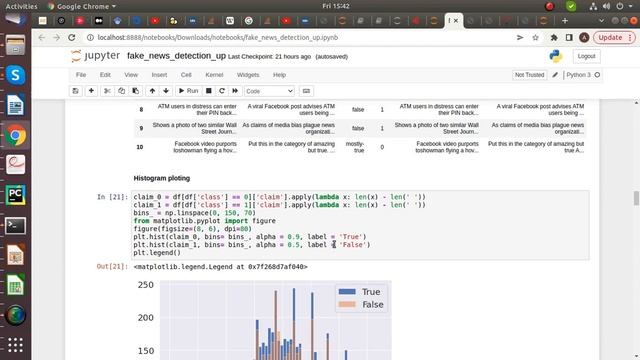
Task: Open the Widgets menu
Action: (x=248, y=75)
